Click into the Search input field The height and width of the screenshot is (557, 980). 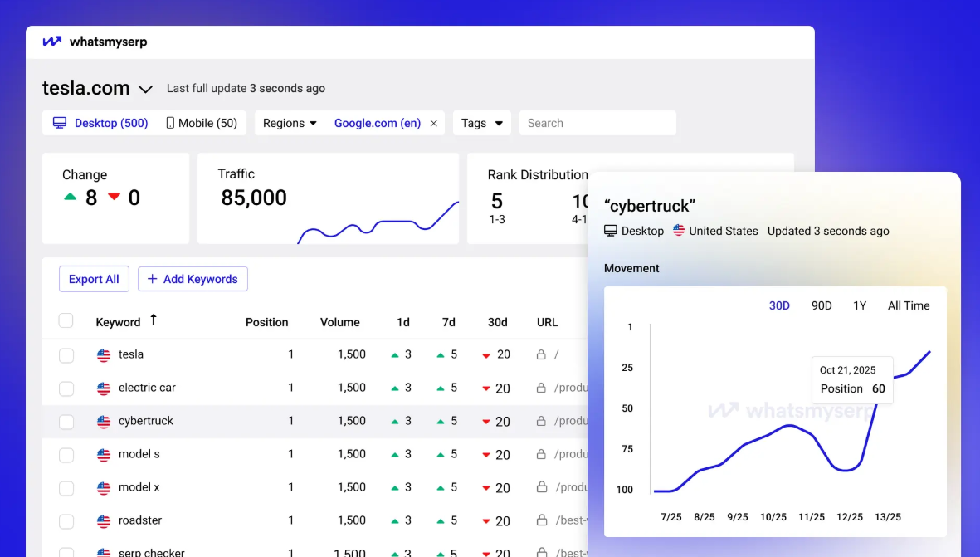[597, 123]
